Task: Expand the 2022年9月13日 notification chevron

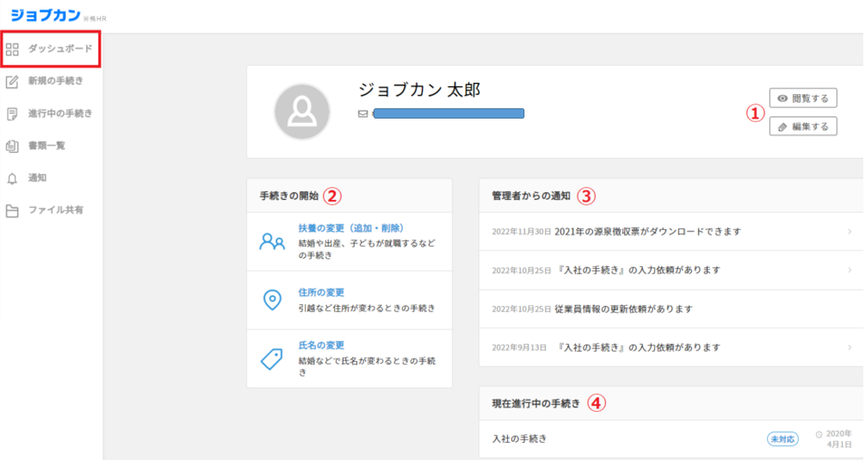Action: point(850,347)
